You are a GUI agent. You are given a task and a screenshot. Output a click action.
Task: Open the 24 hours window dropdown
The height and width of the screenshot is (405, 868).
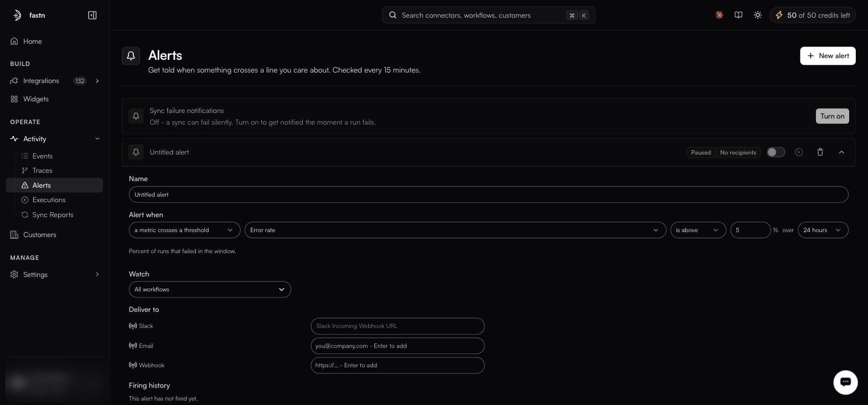pos(823,230)
